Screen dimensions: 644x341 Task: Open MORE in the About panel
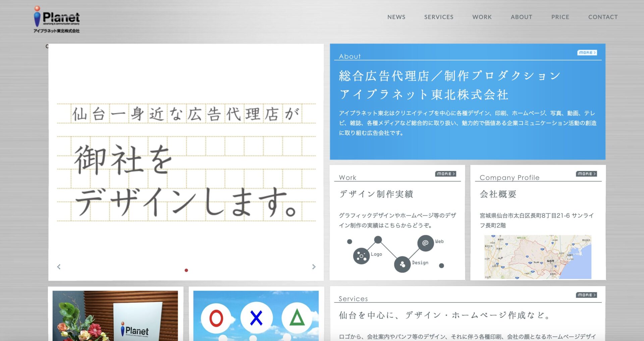click(587, 53)
